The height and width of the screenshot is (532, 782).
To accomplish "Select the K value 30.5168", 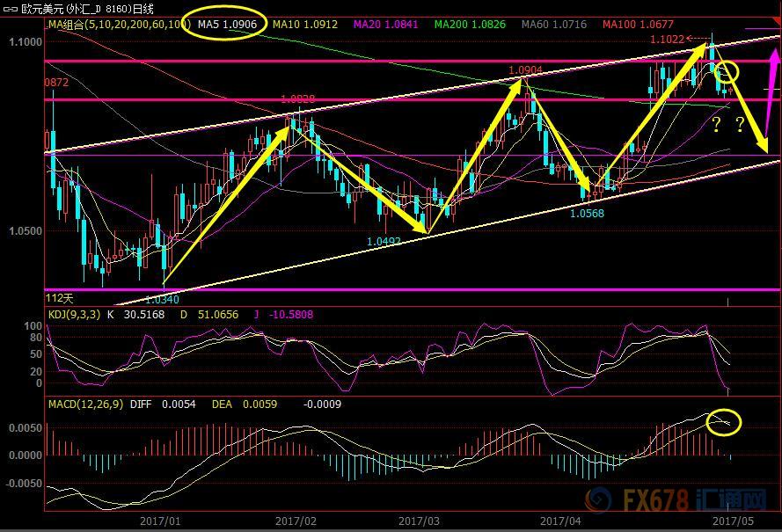I will click(x=144, y=315).
